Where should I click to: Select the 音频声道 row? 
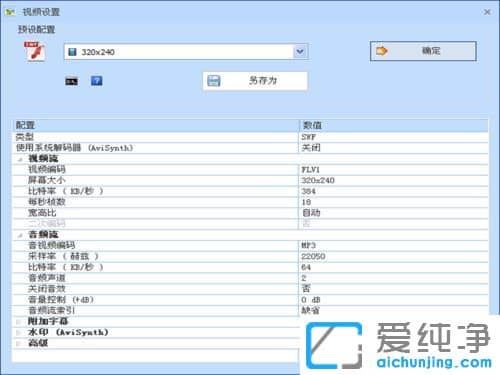[251, 278]
